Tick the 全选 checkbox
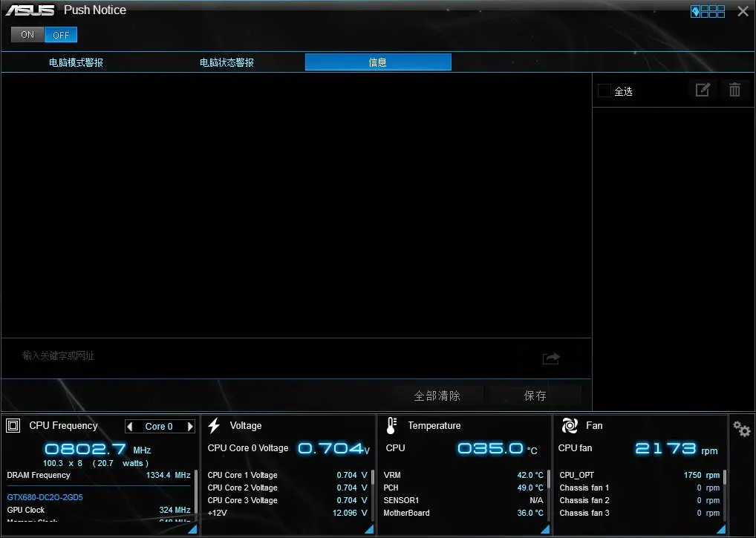The width and height of the screenshot is (756, 538). click(x=604, y=91)
